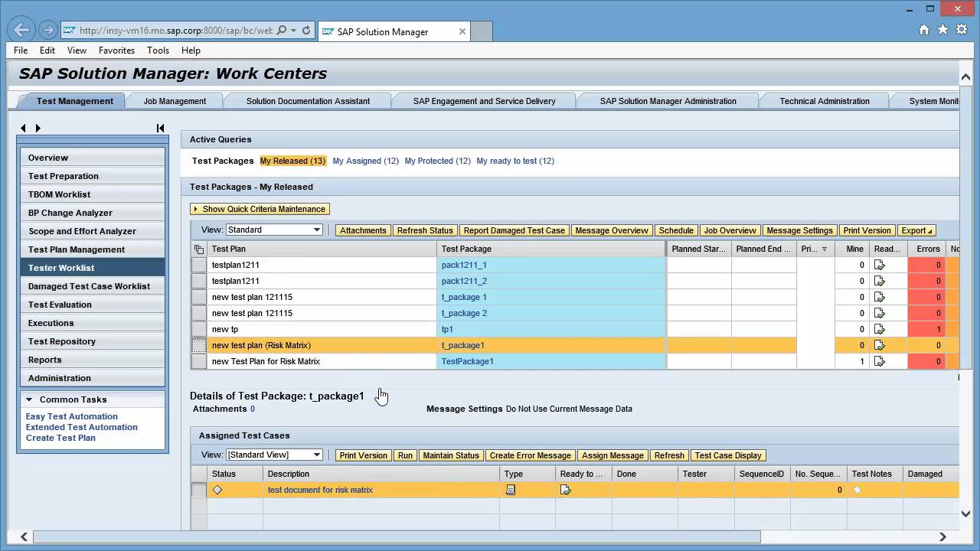Screen dimensions: 980x551
Task: Open the blank new tab button
Action: tap(481, 31)
